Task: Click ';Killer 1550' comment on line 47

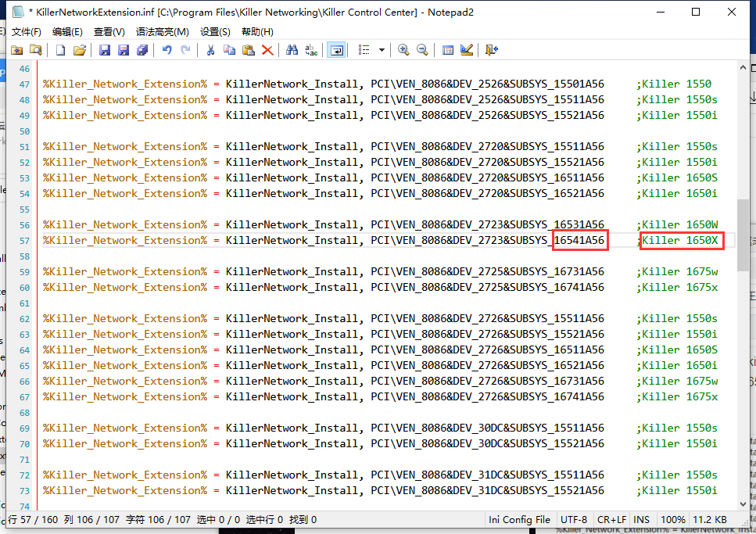Action: click(x=674, y=84)
